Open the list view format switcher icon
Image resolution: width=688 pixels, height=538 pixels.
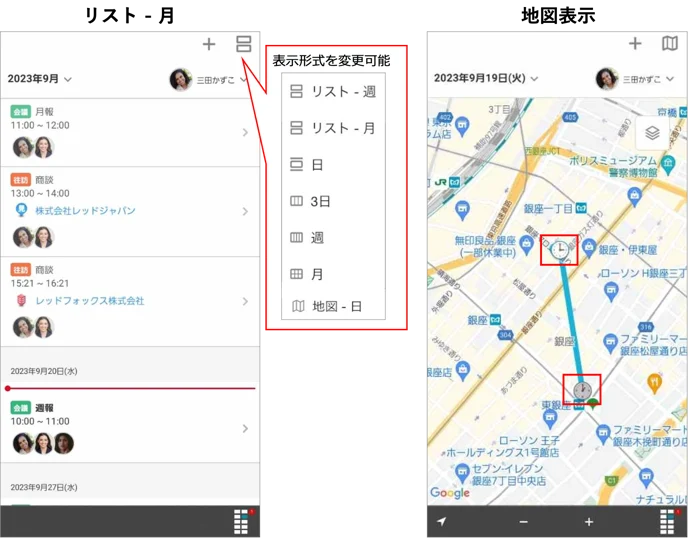click(244, 44)
